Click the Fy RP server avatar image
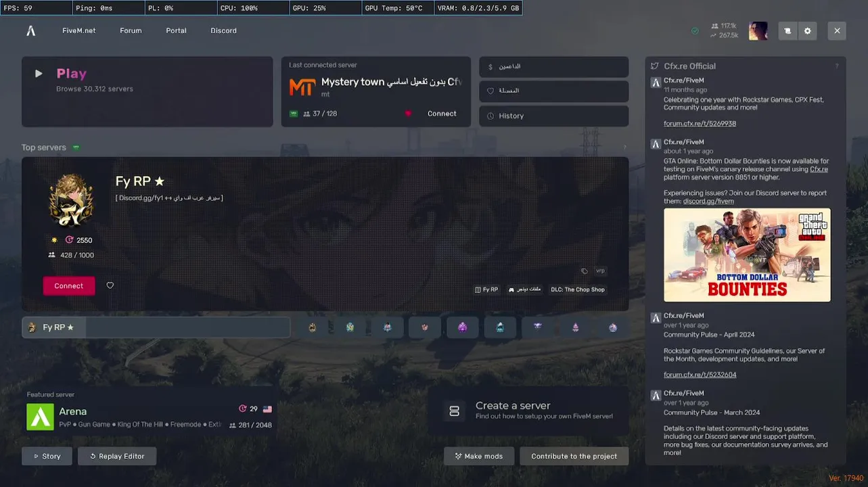Screen dimensions: 868x487 click(71, 200)
